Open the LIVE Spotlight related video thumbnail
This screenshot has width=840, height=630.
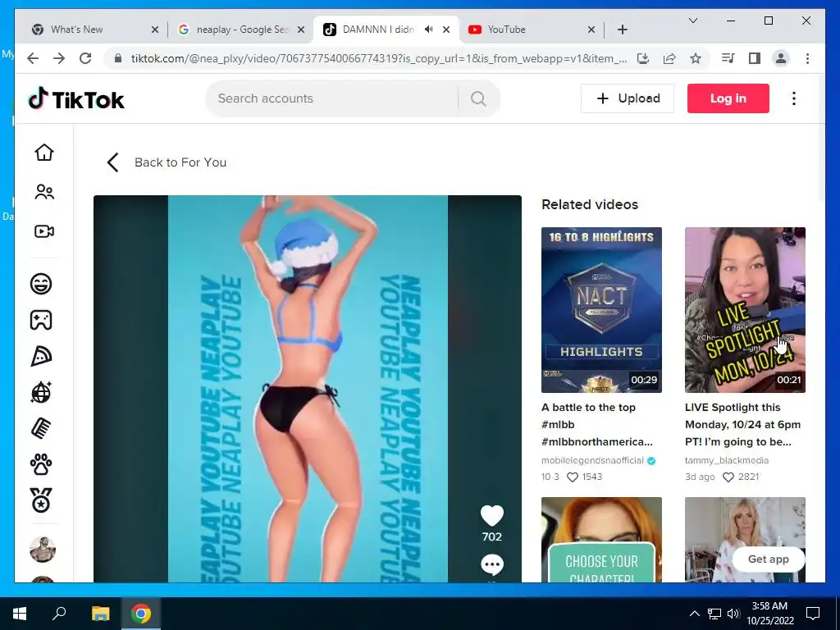[745, 309]
